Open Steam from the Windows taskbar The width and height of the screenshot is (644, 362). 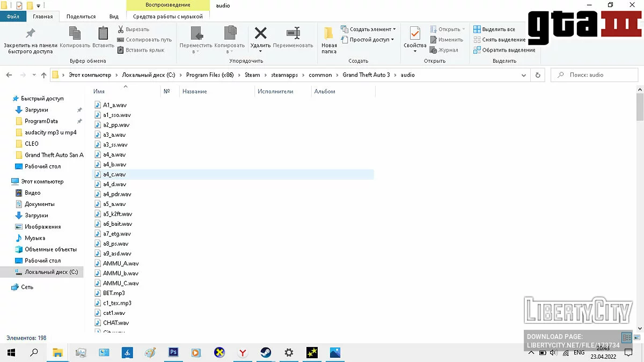(x=266, y=352)
